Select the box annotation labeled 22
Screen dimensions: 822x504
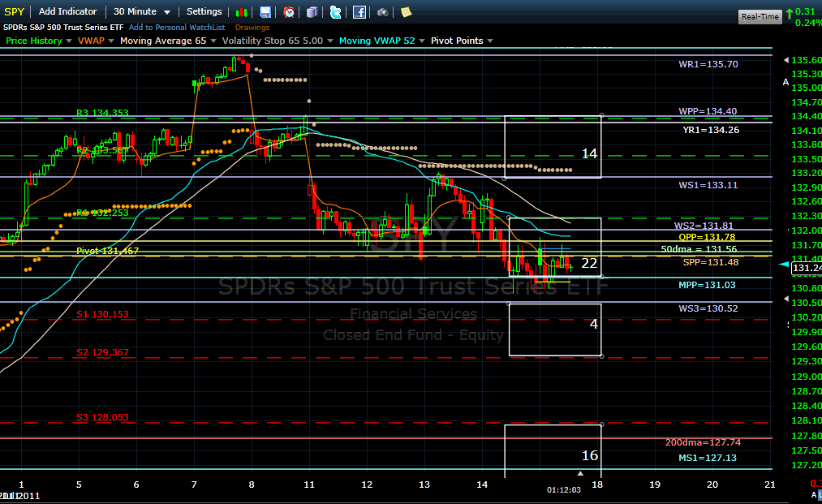[555, 247]
